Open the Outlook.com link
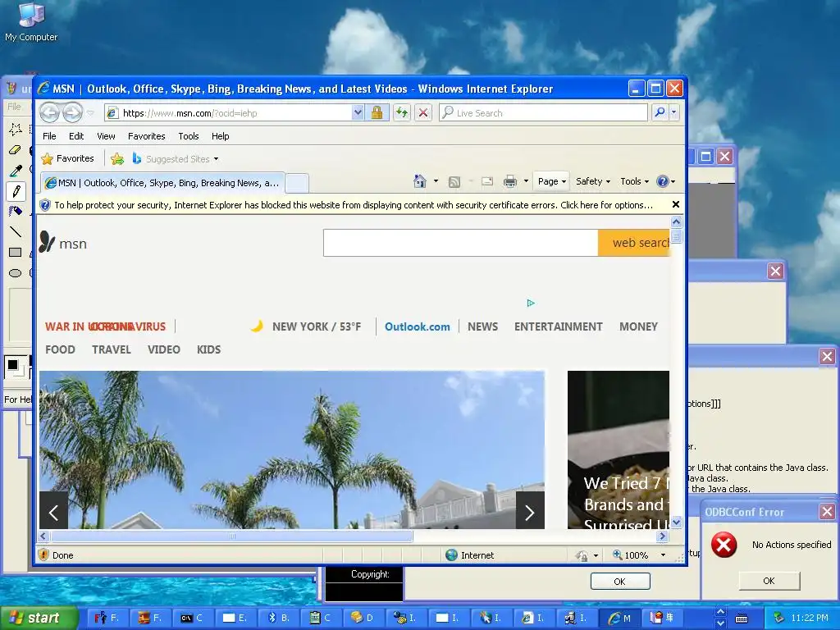The width and height of the screenshot is (840, 630). (418, 326)
